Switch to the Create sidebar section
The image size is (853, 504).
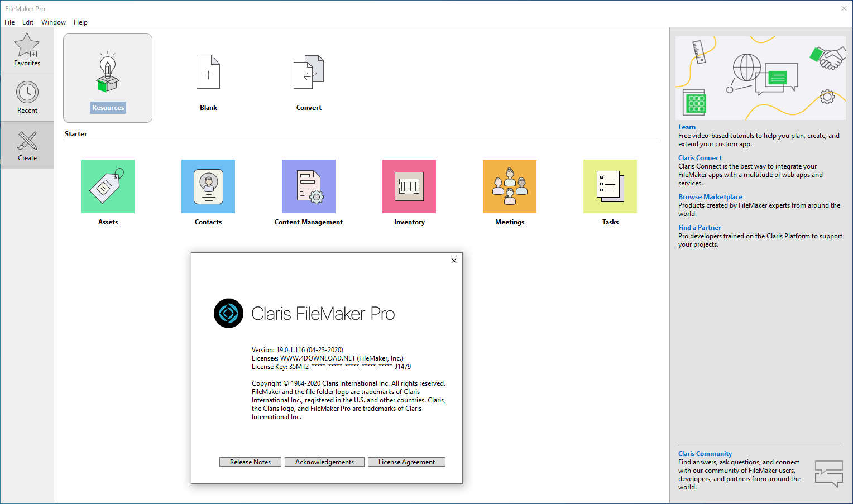pos(27,145)
